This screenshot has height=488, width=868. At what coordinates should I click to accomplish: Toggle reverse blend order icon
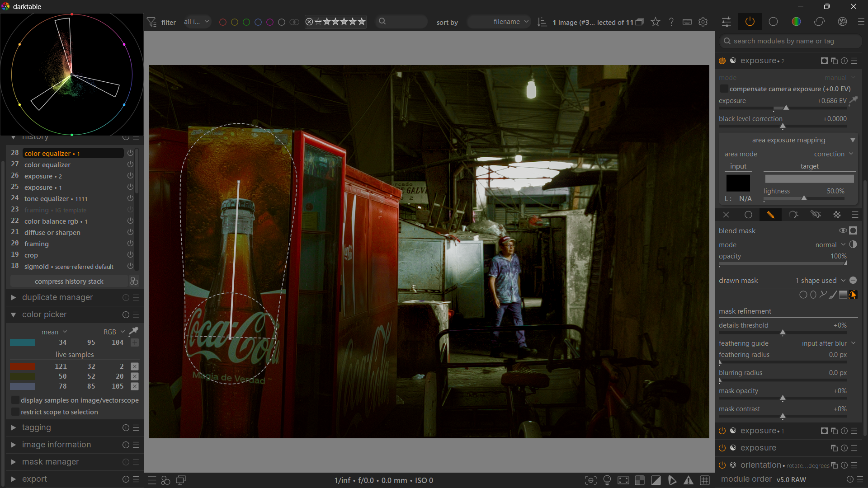(853, 244)
